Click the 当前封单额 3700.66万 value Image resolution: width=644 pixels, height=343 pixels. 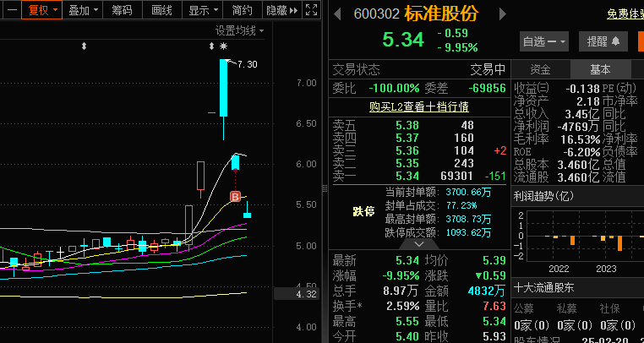click(x=468, y=192)
